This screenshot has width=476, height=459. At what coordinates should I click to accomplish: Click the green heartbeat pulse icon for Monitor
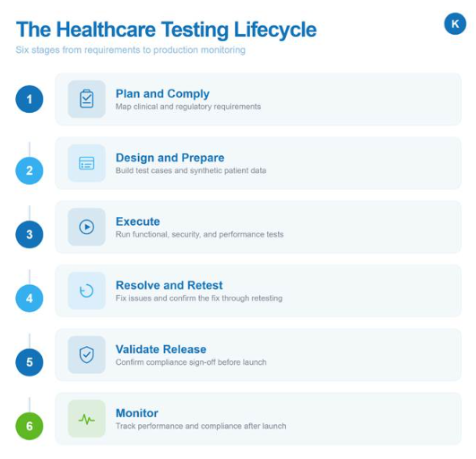87,419
